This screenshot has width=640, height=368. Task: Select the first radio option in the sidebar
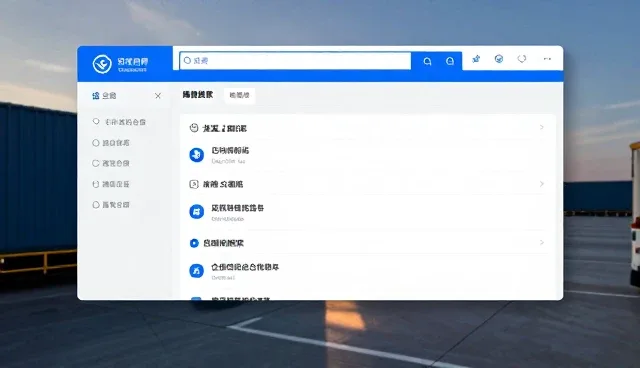pos(96,122)
